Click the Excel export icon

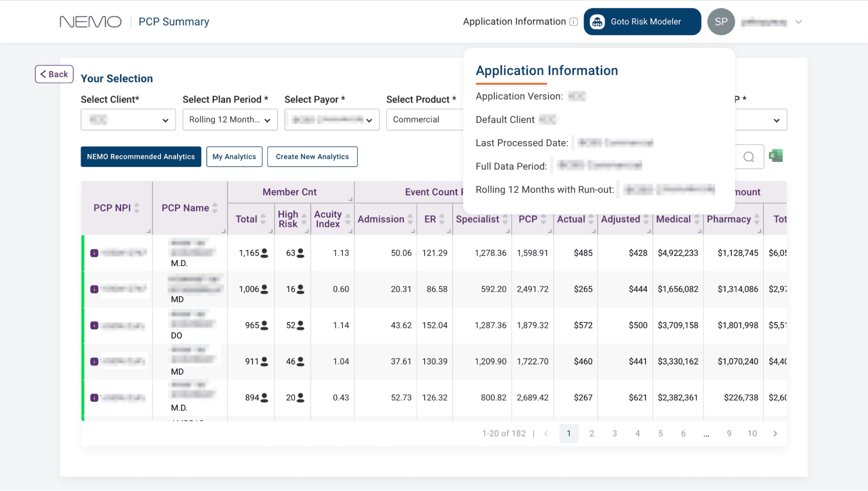(x=776, y=156)
